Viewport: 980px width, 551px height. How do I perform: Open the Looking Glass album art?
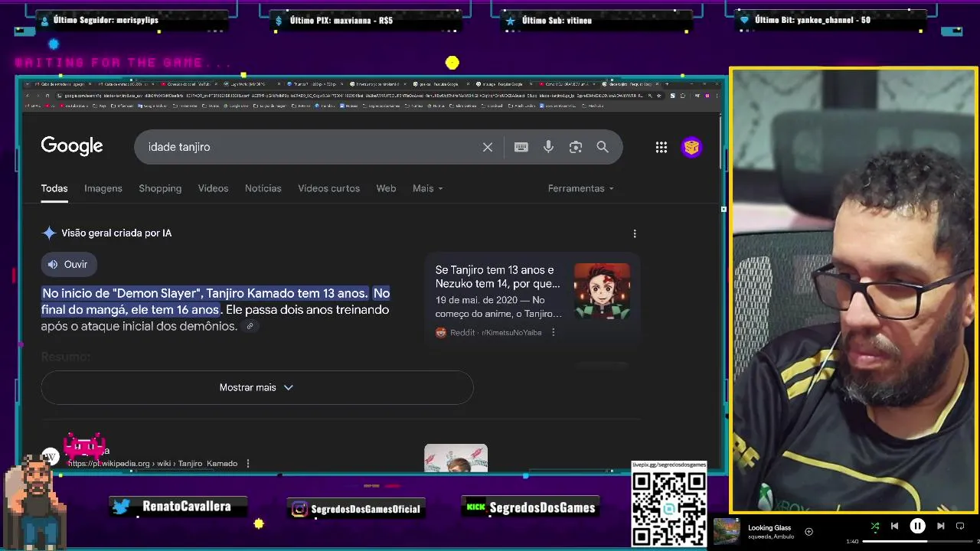[x=727, y=531]
